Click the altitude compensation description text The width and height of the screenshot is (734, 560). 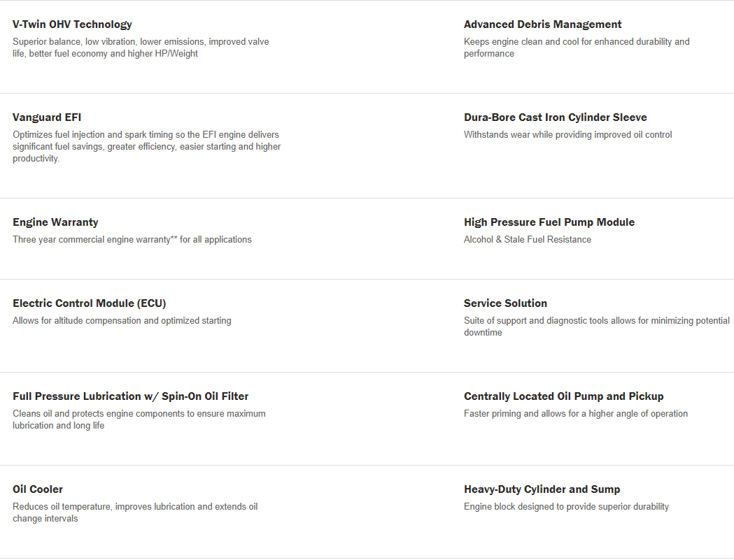(122, 320)
